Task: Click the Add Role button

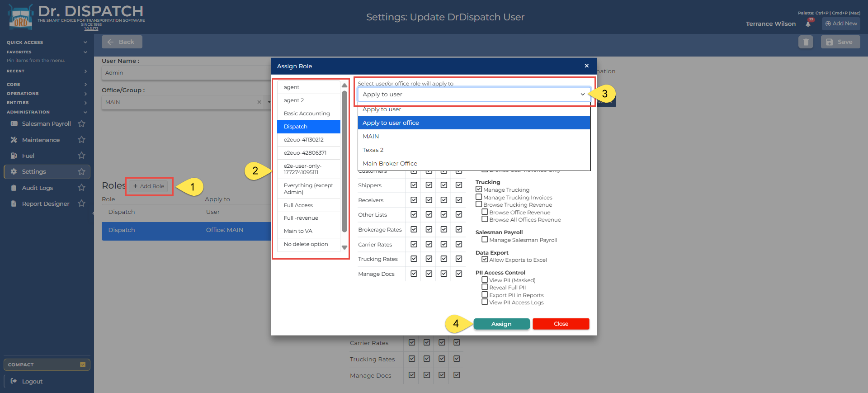Action: tap(149, 186)
